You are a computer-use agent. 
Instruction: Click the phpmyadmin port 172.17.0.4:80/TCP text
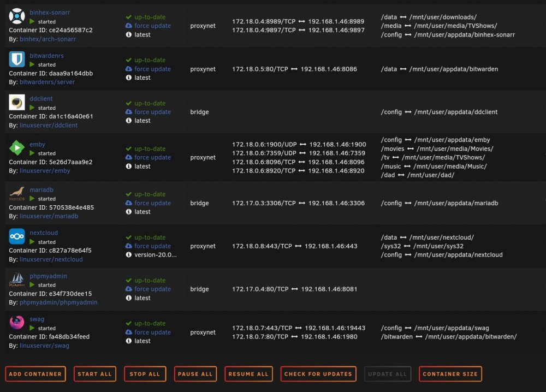pyautogui.click(x=260, y=289)
